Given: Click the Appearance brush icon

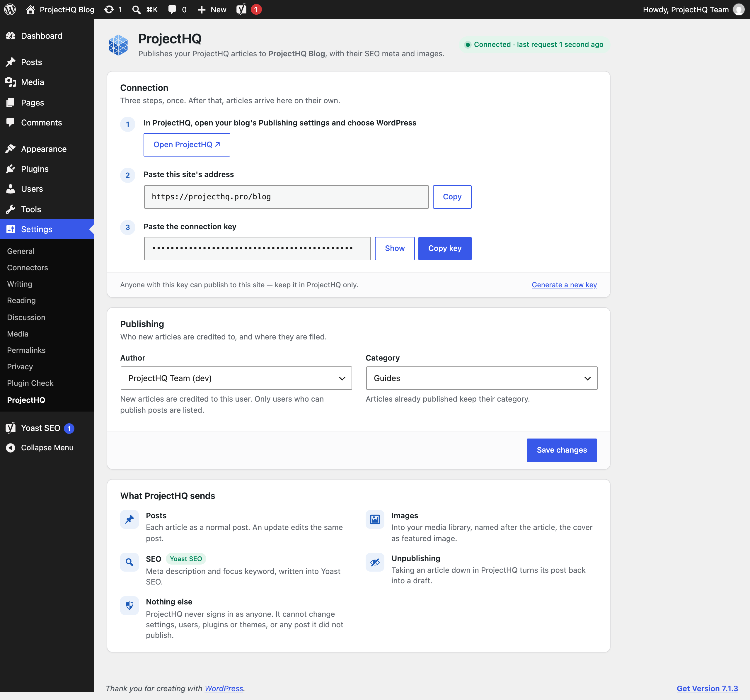Looking at the screenshot, I should click(x=11, y=149).
